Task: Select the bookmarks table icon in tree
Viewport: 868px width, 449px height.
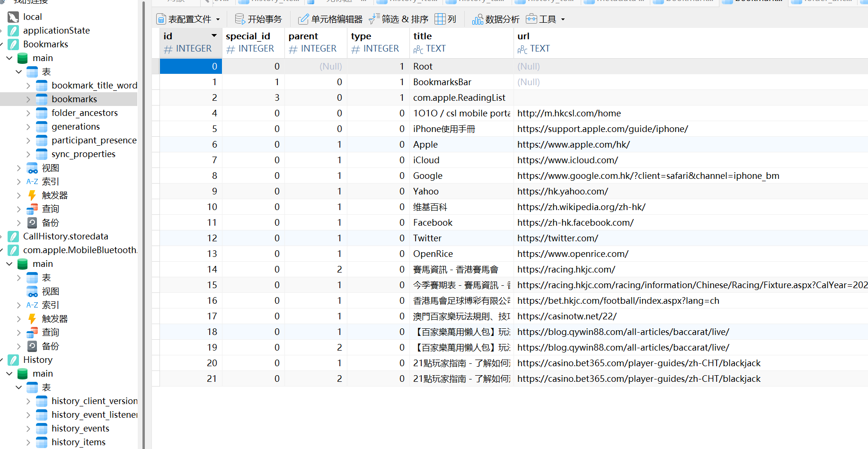Action: point(42,99)
